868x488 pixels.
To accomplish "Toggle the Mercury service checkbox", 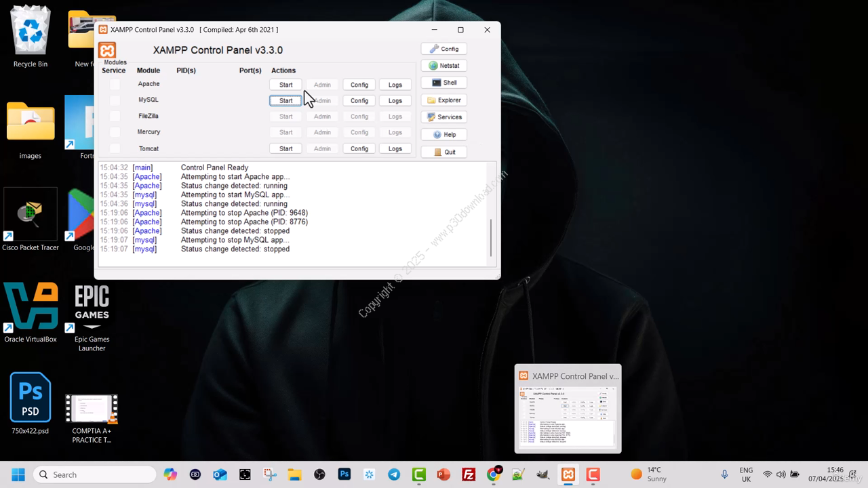I will click(x=115, y=132).
